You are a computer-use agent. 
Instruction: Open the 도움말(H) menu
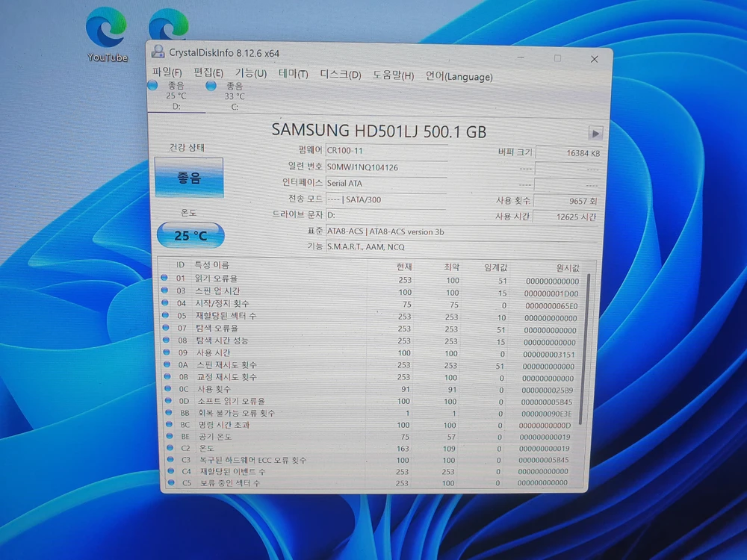click(x=393, y=75)
